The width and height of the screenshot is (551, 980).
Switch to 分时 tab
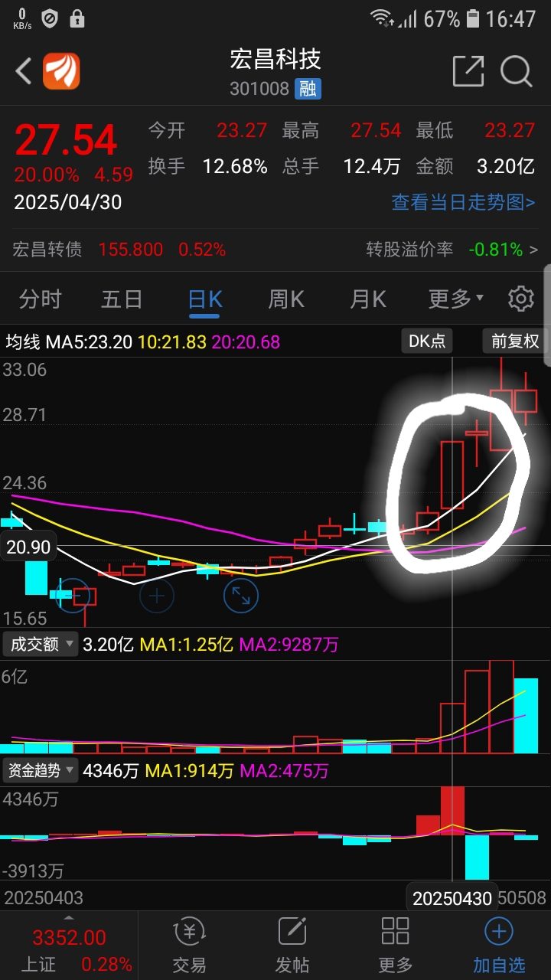click(40, 299)
